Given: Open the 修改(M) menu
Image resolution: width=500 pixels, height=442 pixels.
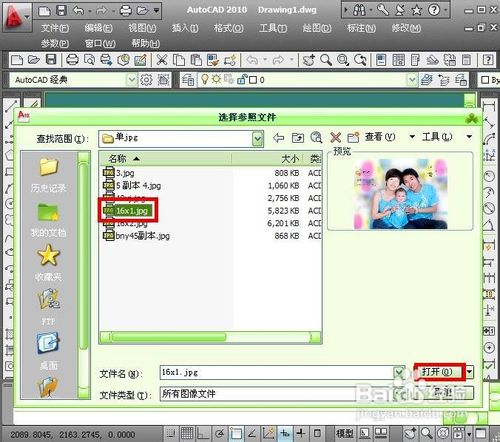Looking at the screenshot, I should tap(406, 28).
